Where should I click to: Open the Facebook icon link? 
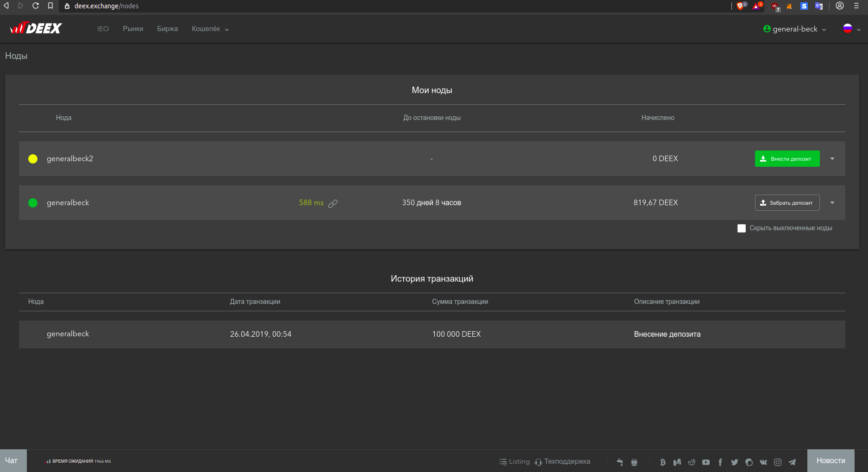pyautogui.click(x=720, y=462)
